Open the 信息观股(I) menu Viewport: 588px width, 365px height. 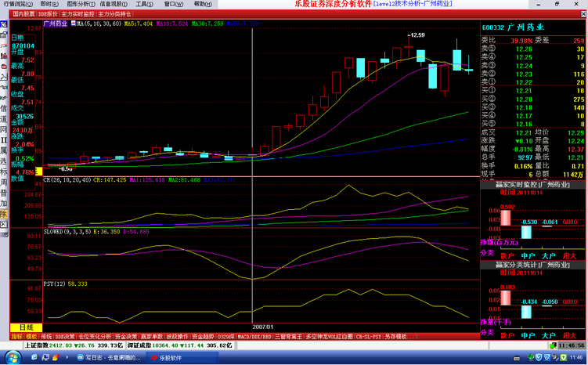coord(114,4)
